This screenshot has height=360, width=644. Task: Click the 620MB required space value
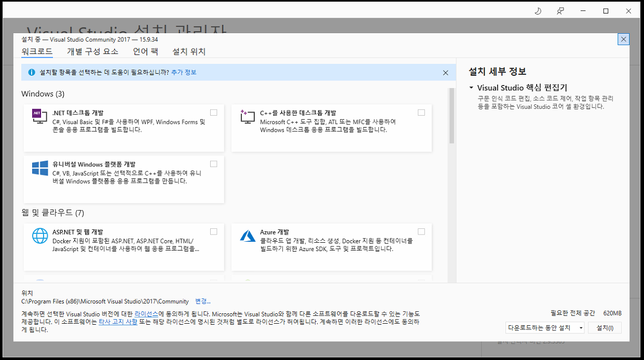pos(612,313)
